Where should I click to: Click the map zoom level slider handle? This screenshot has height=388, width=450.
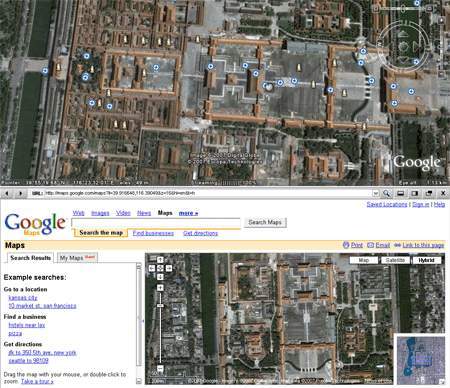[x=160, y=306]
